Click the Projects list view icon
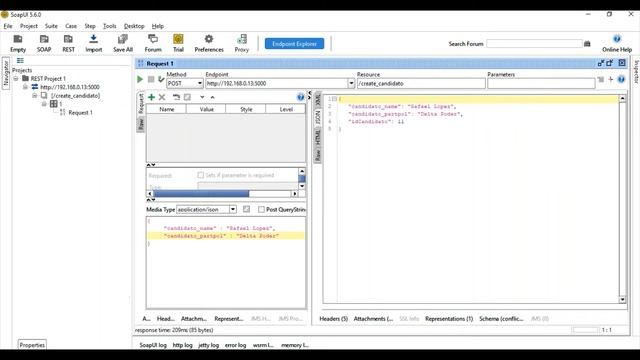 pyautogui.click(x=20, y=60)
